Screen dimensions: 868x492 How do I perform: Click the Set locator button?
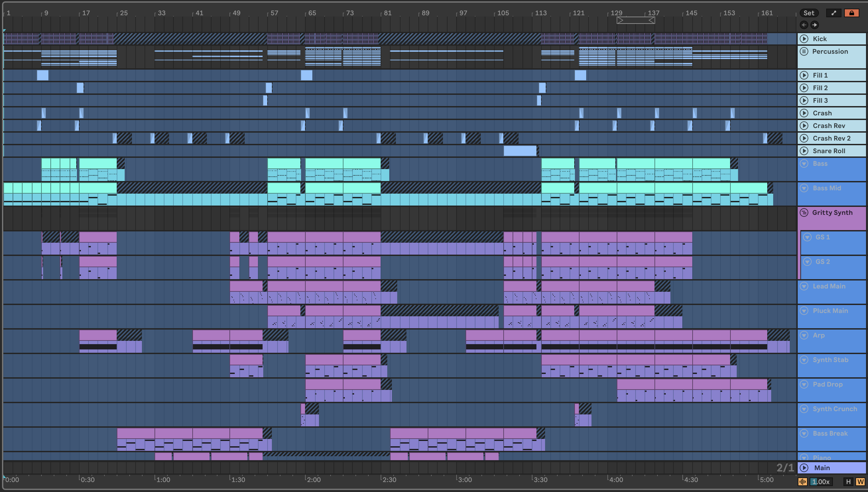coord(809,13)
